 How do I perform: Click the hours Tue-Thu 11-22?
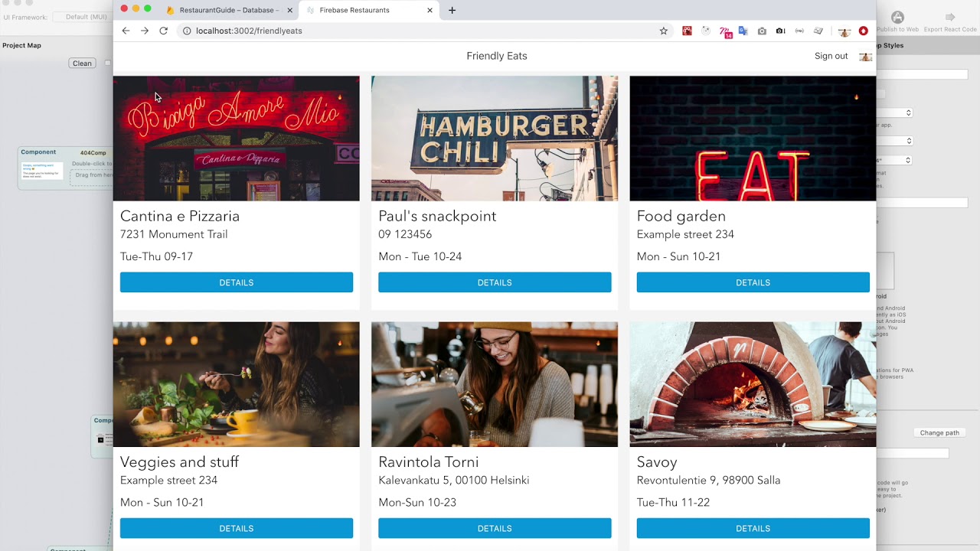click(674, 503)
